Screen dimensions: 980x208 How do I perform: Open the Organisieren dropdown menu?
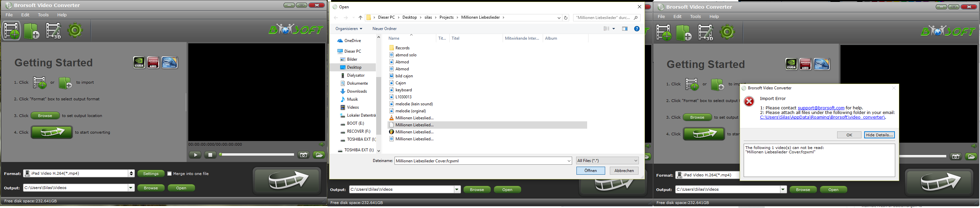point(348,29)
